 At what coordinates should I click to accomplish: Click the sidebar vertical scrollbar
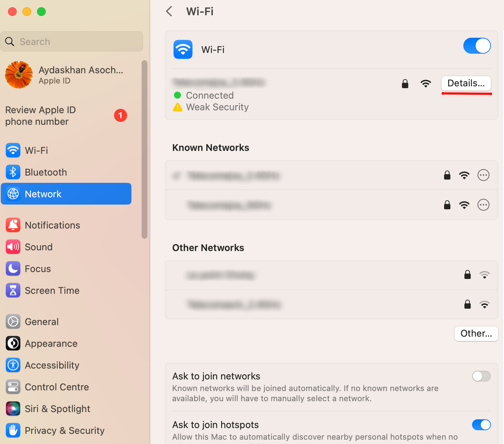pos(145,149)
